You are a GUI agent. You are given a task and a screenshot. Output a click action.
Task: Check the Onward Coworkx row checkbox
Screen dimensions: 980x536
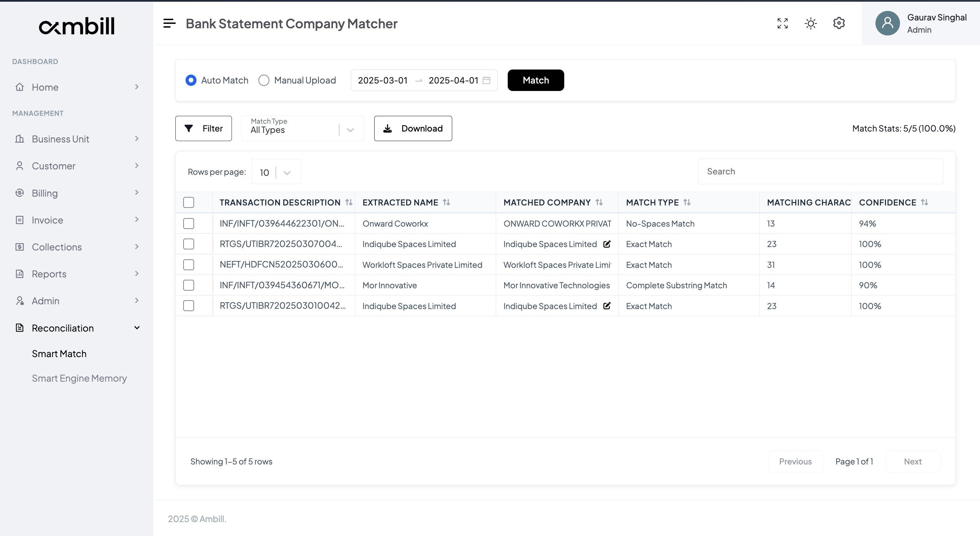(x=189, y=224)
